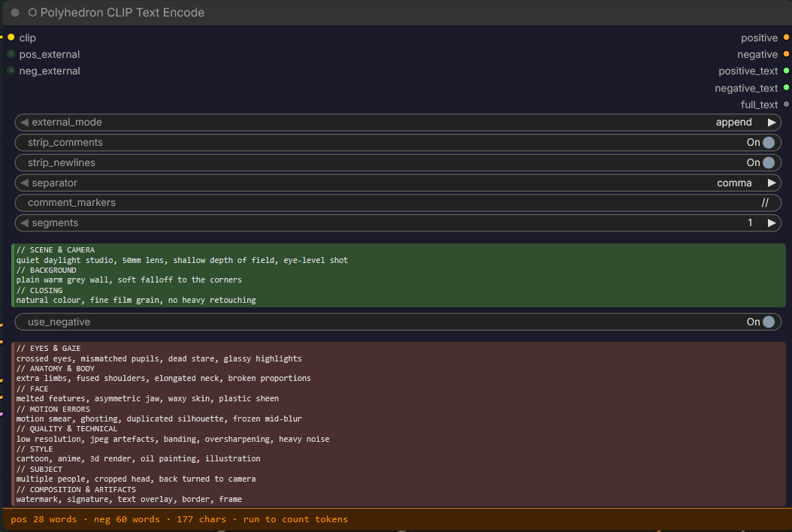Click the '// SUBJECT' comment line

39,470
